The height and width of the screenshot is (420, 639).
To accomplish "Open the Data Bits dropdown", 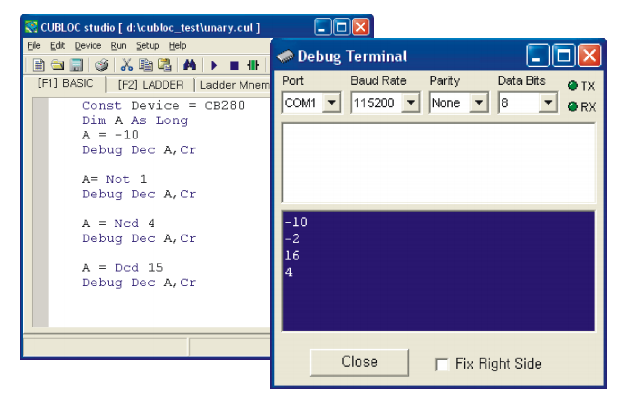I will [548, 103].
